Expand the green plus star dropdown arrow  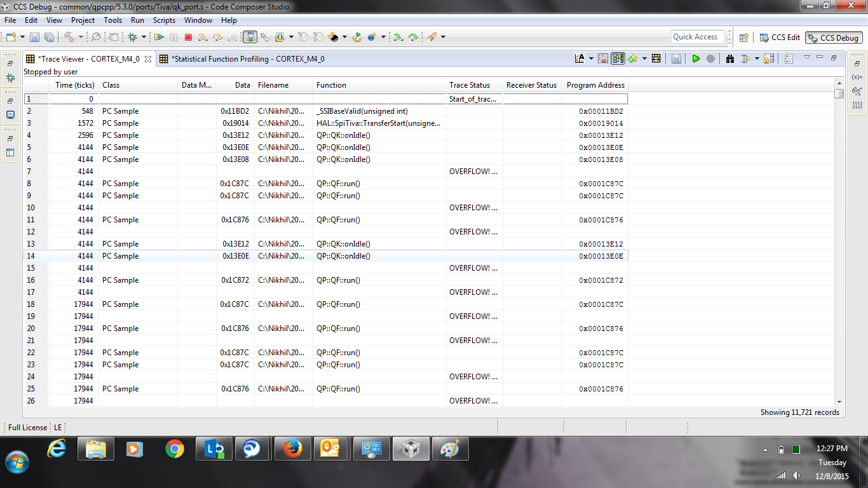(x=644, y=59)
